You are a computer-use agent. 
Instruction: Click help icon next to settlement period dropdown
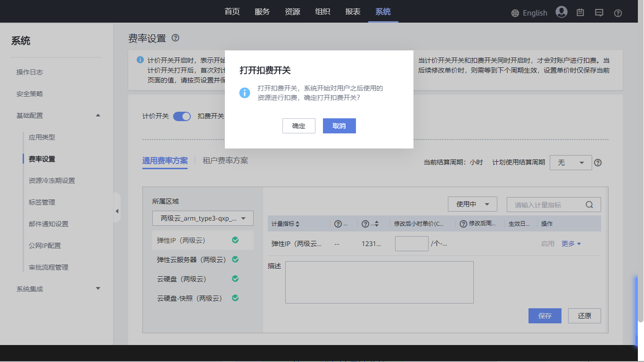598,163
